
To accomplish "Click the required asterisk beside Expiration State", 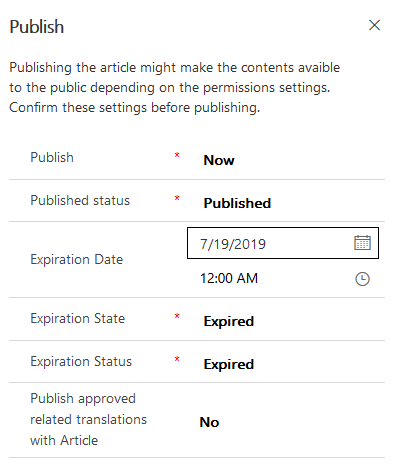I will click(x=177, y=316).
